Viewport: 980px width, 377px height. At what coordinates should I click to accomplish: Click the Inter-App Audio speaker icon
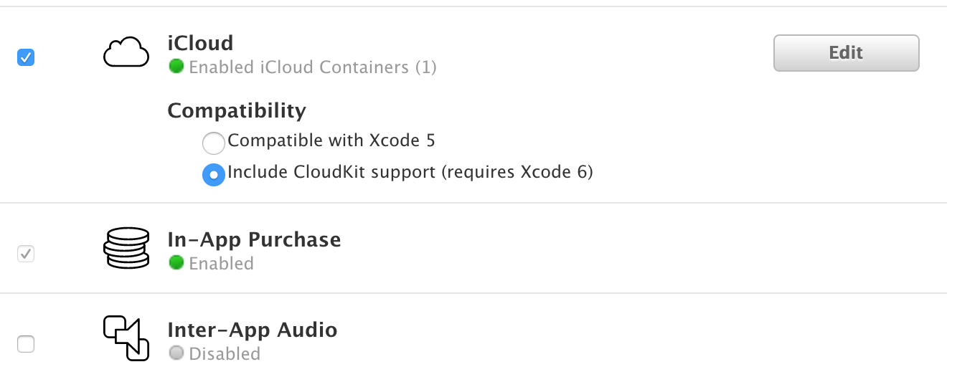click(126, 338)
